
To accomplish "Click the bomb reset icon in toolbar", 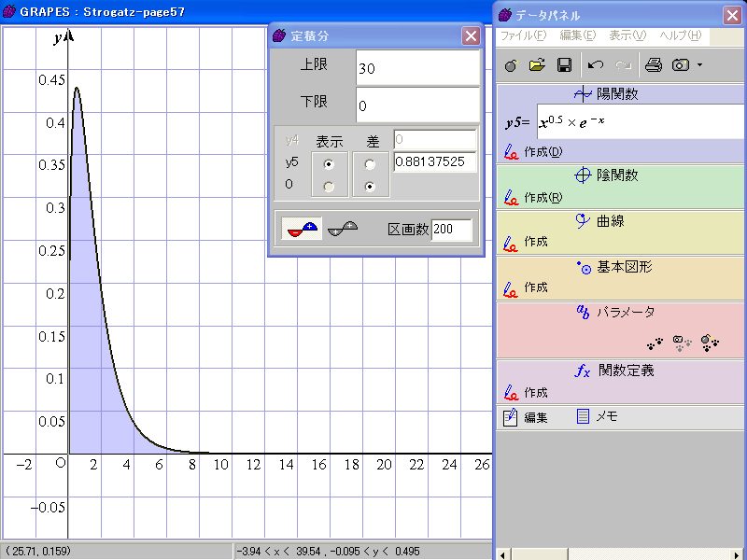I will (x=510, y=65).
